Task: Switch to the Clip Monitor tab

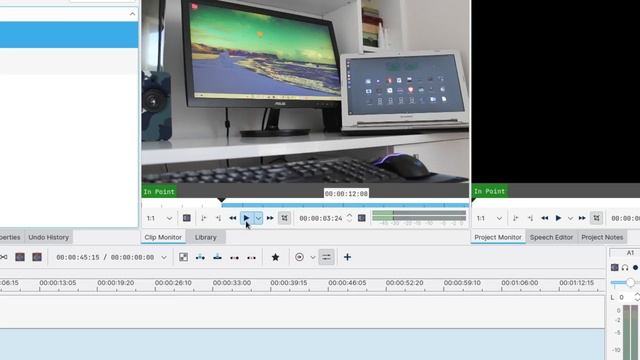Action: tap(163, 237)
